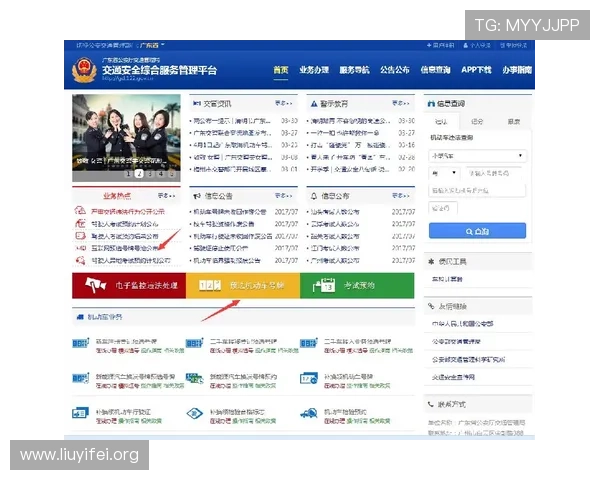The image size is (600, 480).
Task: Select carousel slide indicator 3
Action: (150, 174)
